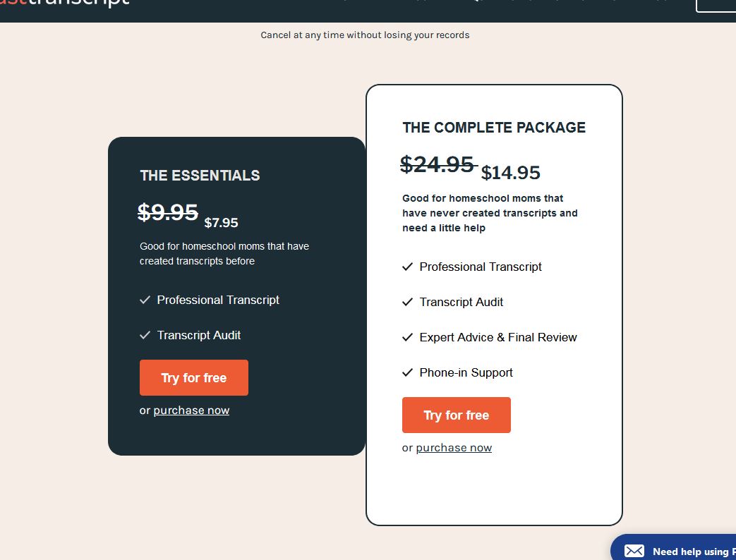736x560 pixels.
Task: Click the $14.95 discounted Complete Package price
Action: point(511,173)
